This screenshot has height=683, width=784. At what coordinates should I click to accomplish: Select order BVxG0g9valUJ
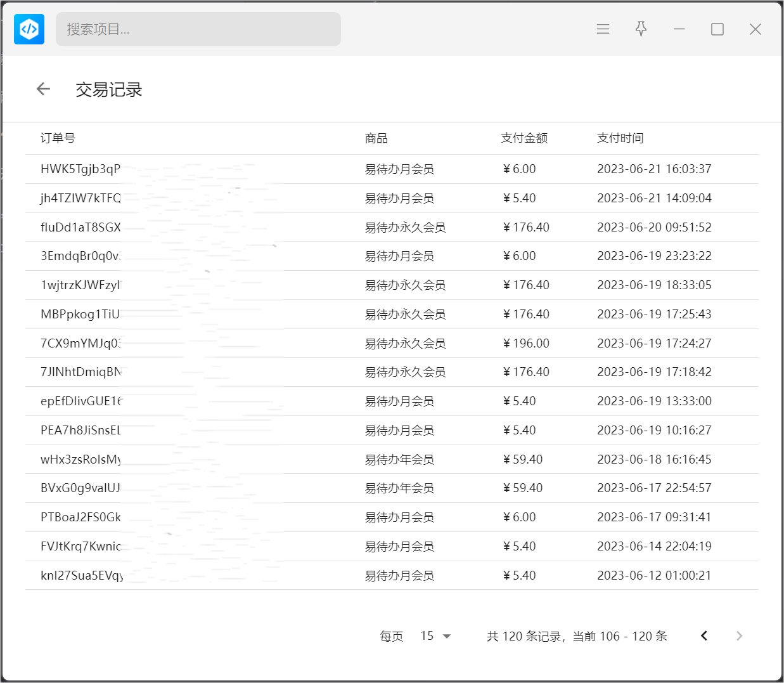[80, 488]
